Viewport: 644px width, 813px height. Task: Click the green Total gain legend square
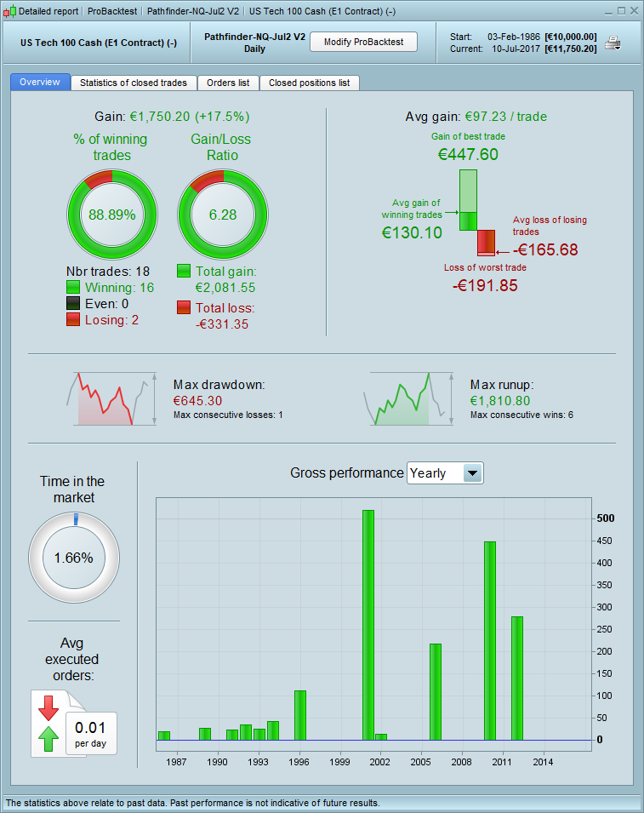[184, 271]
